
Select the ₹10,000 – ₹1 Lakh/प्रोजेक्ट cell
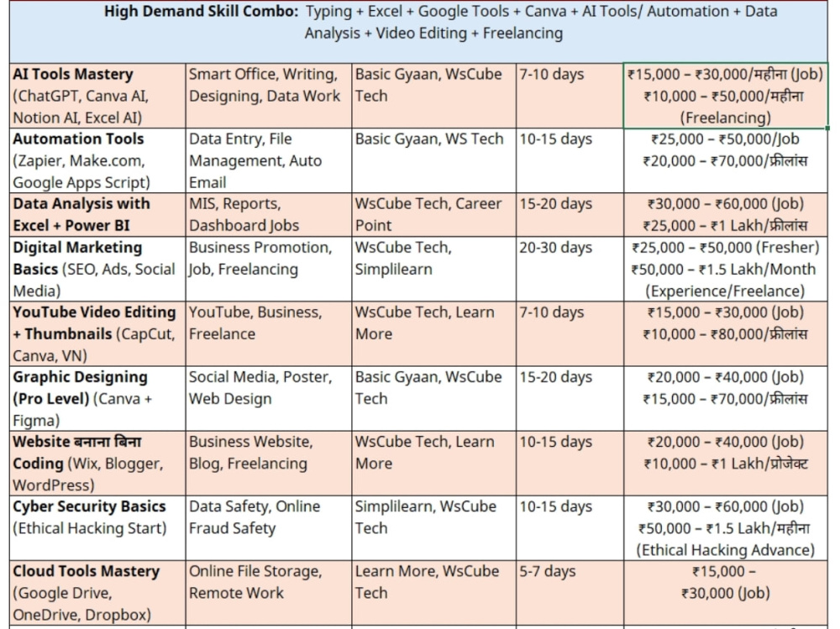tap(726, 463)
